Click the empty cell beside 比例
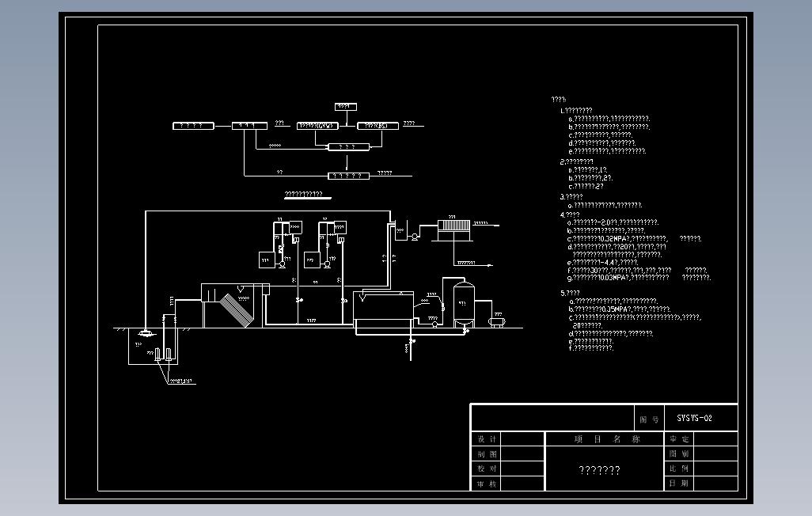812x516 pixels. (715, 469)
